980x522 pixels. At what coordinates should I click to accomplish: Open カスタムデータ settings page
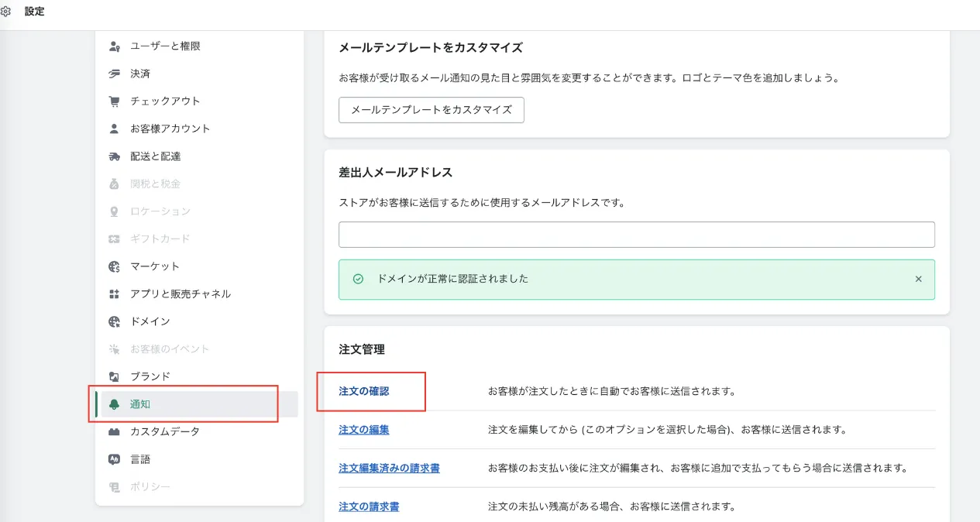(x=164, y=431)
